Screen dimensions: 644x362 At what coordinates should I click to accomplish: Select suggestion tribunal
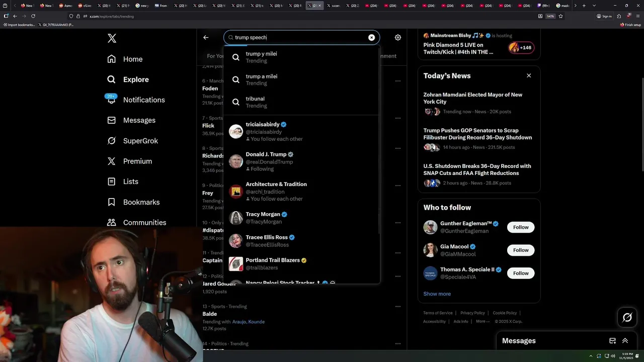302,102
